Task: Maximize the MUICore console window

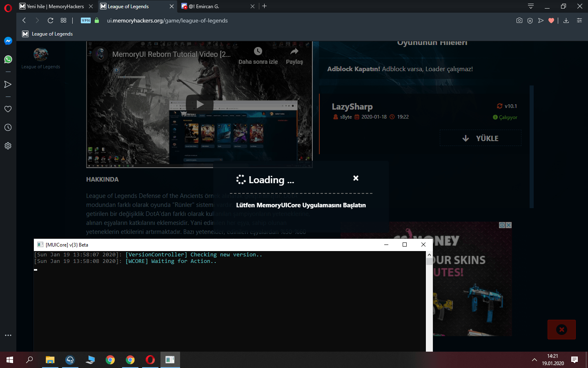Action: [405, 245]
